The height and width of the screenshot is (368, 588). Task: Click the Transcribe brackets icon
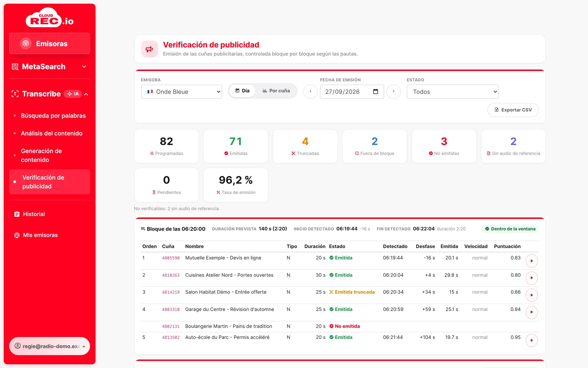coord(15,94)
